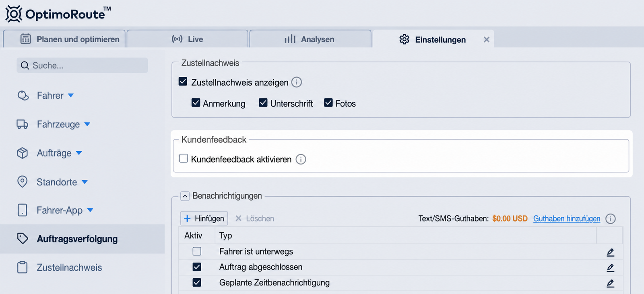Open the Analysen tab

(x=310, y=39)
